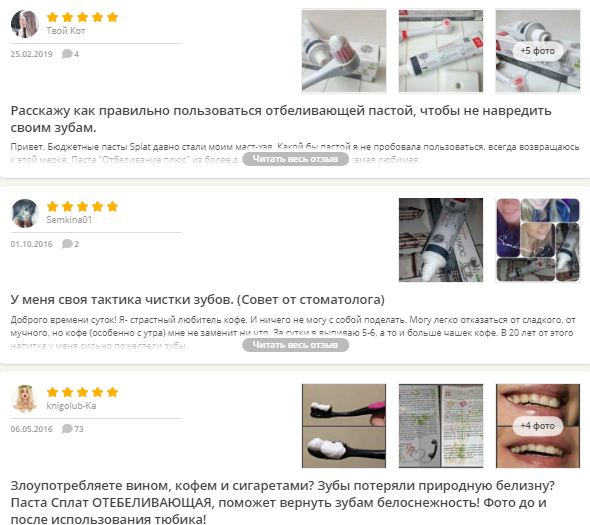The height and width of the screenshot is (525, 590).
Task: Open review title about отбеливающей пастой
Action: coord(281,119)
